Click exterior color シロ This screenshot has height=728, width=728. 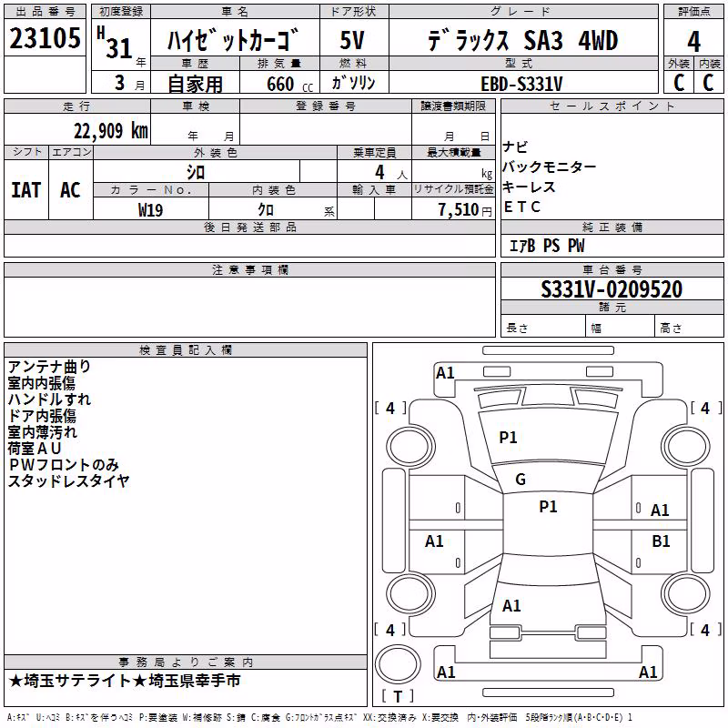196,172
